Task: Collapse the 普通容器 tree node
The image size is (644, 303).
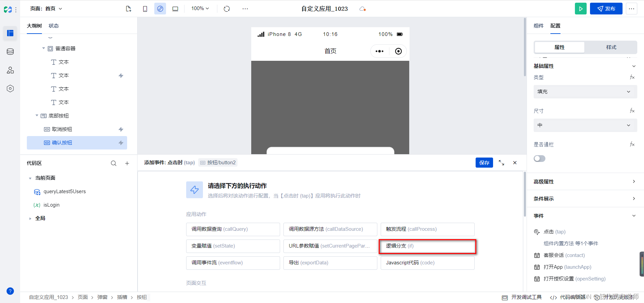Action: 44,48
